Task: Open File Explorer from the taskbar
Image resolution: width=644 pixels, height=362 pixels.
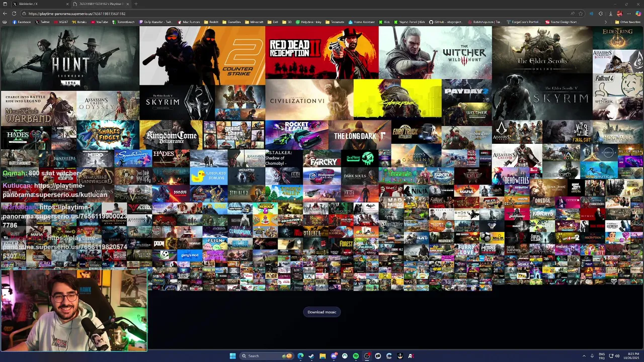Action: tap(323, 356)
